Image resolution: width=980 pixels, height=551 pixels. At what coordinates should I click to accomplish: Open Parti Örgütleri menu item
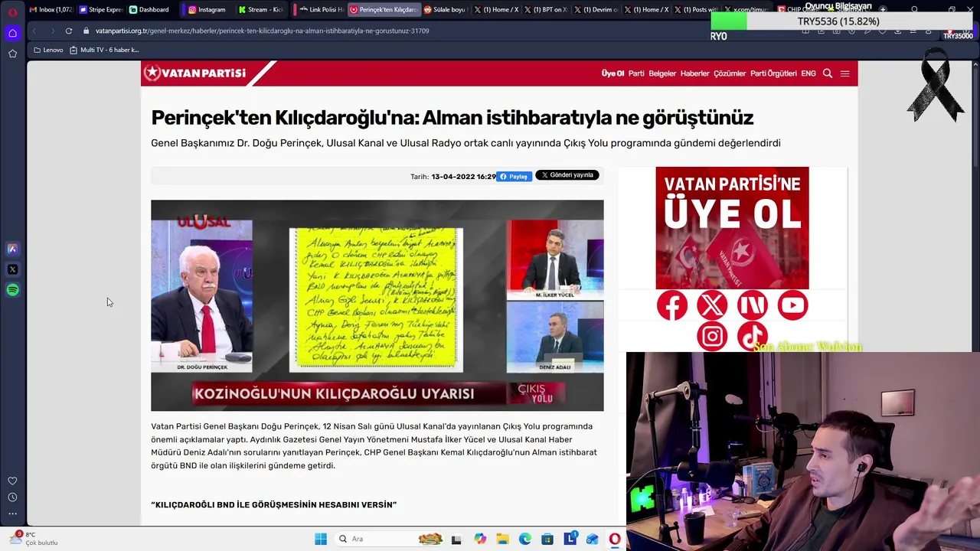(773, 73)
